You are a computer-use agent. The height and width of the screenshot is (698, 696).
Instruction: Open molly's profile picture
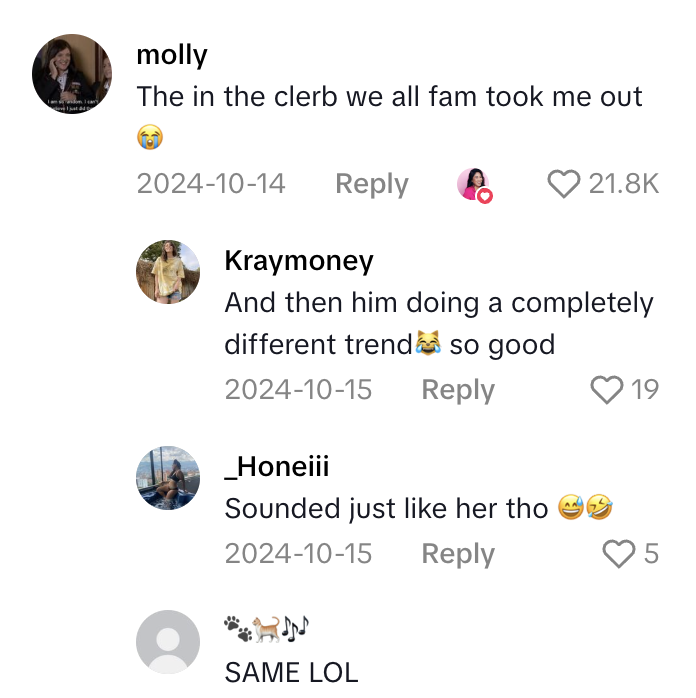[x=71, y=74]
